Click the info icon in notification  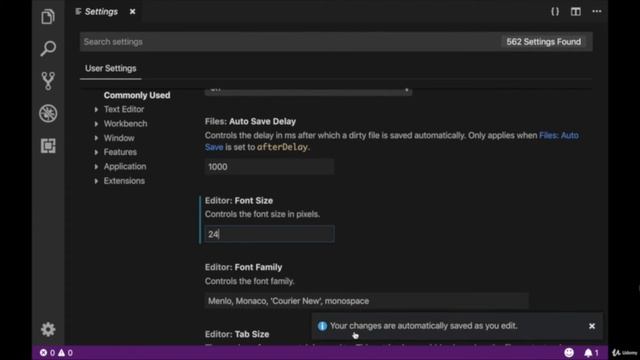click(x=322, y=326)
